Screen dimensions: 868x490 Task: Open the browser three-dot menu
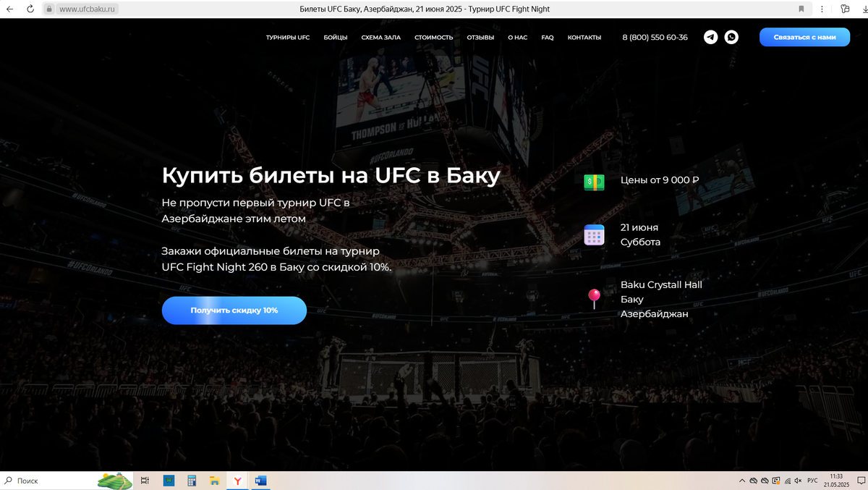point(822,9)
